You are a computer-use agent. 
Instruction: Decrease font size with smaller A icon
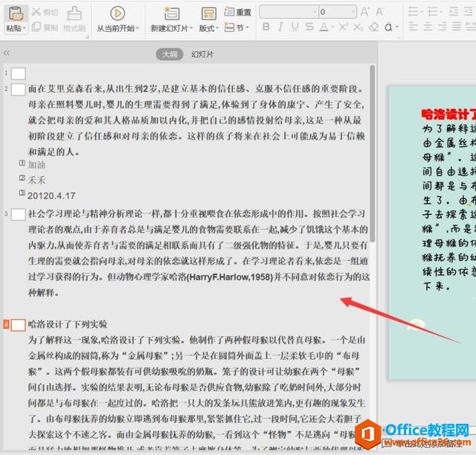coord(379,12)
